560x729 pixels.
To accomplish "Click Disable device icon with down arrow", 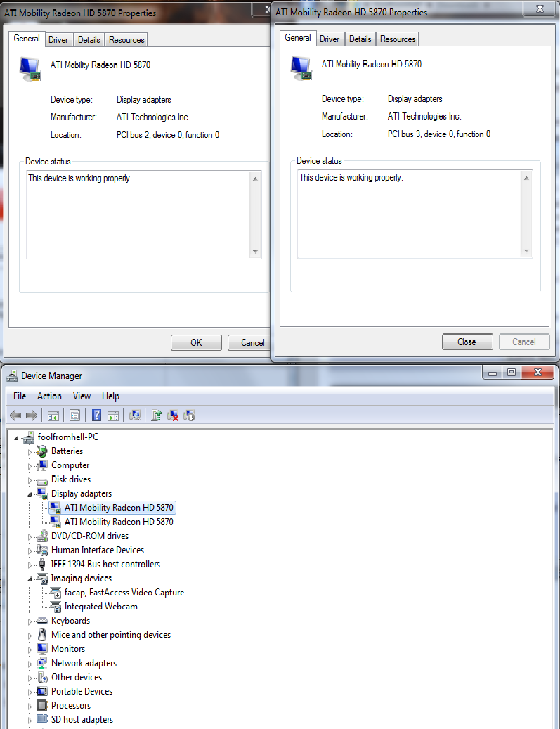I will click(189, 415).
